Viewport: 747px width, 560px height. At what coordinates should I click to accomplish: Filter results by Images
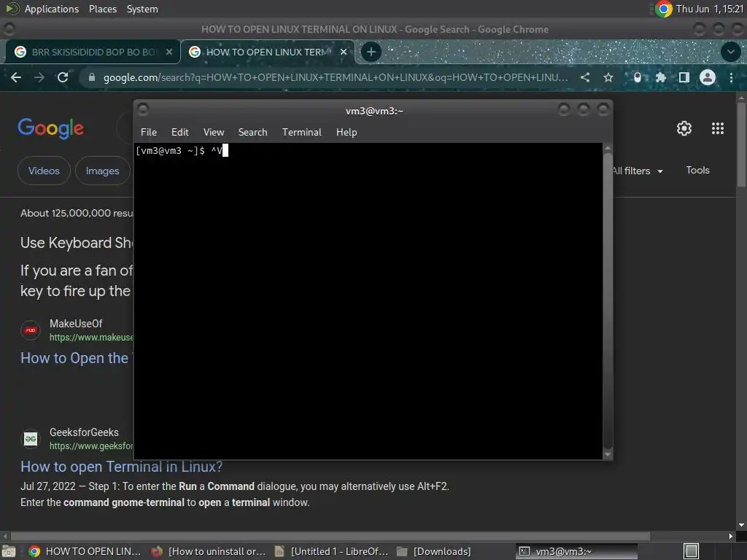pyautogui.click(x=102, y=171)
